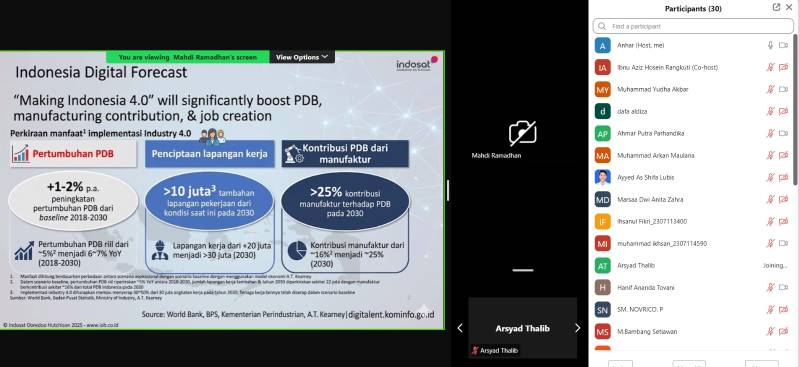The image size is (800, 367).
Task: Click the Joining... status for Arsyad Thalib
Action: click(775, 265)
